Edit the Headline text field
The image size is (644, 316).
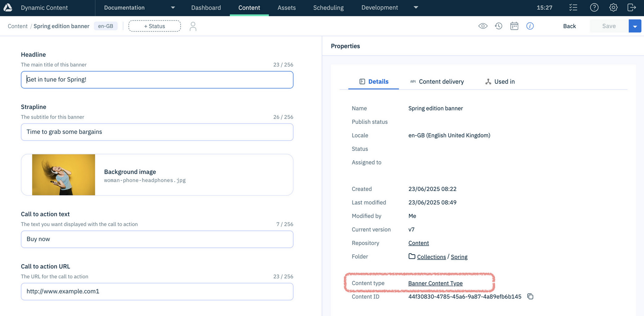coord(157,80)
